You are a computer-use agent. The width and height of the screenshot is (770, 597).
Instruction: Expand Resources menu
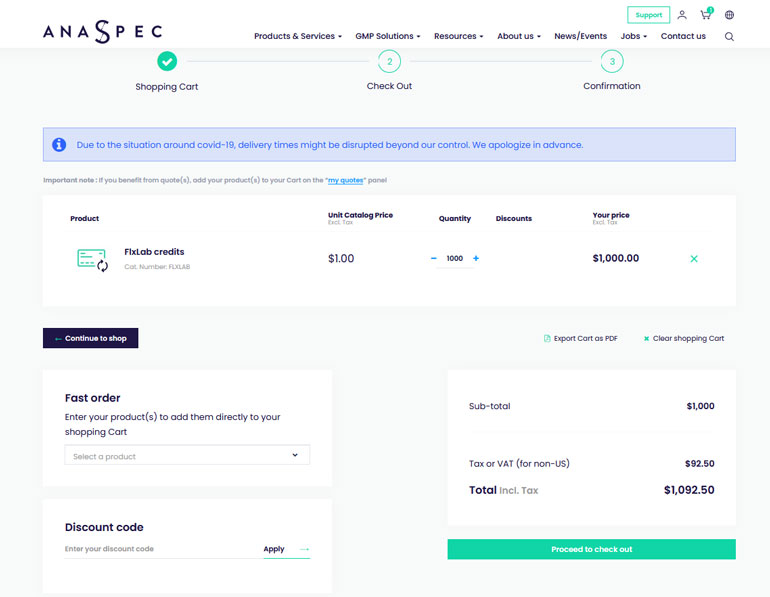[458, 36]
